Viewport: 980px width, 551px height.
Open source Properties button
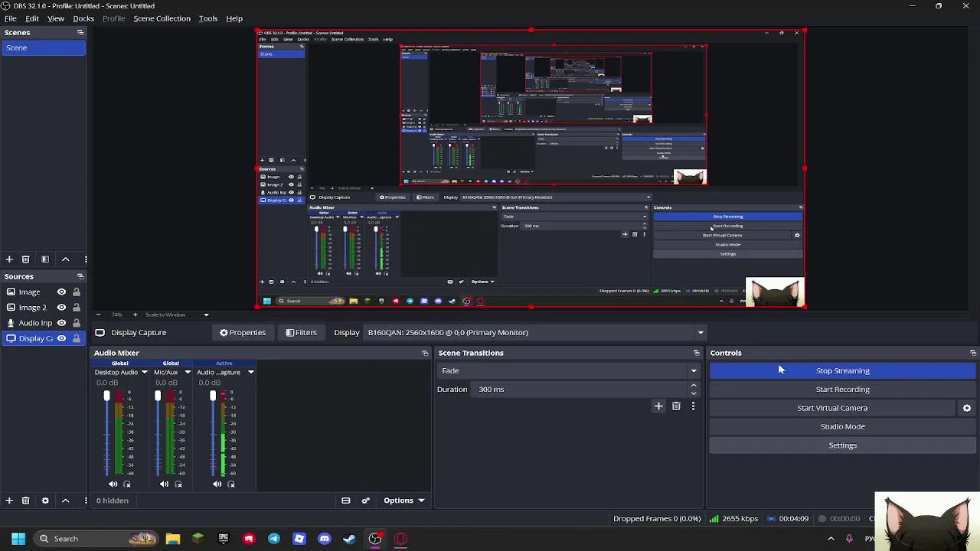pos(243,332)
